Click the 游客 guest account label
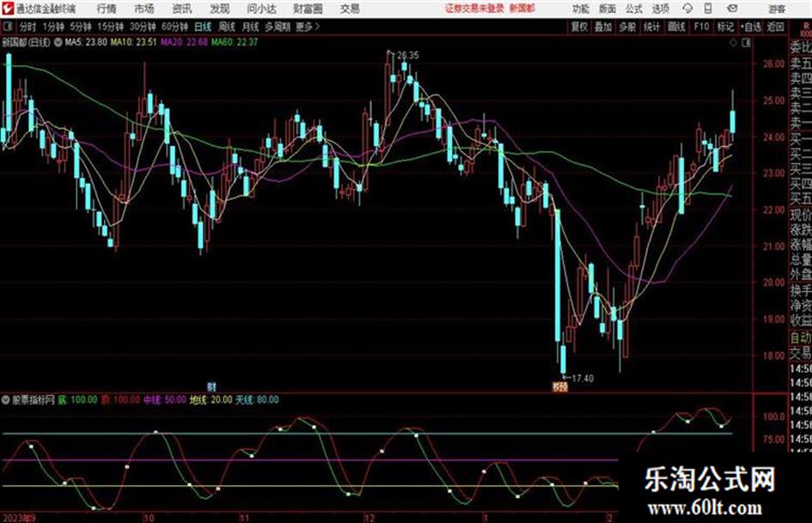This screenshot has width=812, height=523. pos(777,9)
